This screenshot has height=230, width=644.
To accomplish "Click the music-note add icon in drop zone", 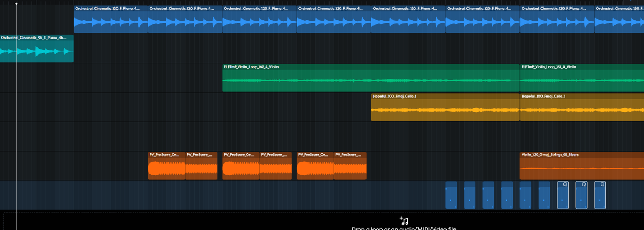I will (405, 220).
